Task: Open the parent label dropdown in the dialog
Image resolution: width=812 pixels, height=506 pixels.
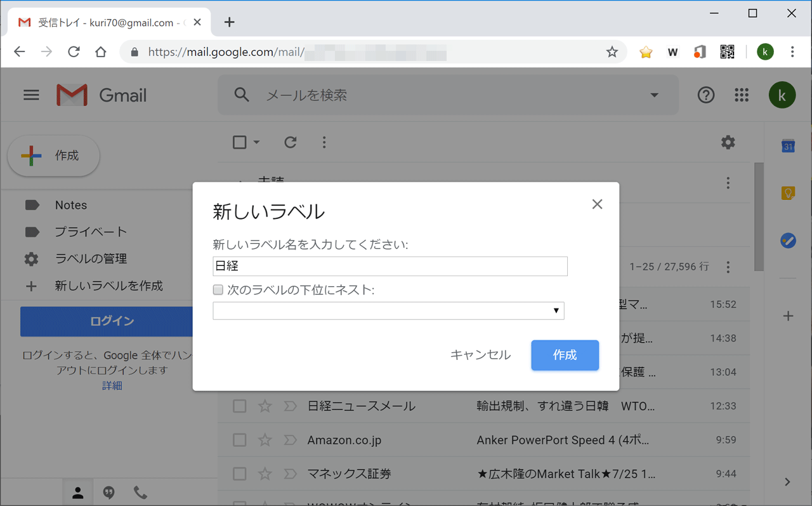Action: [x=388, y=310]
